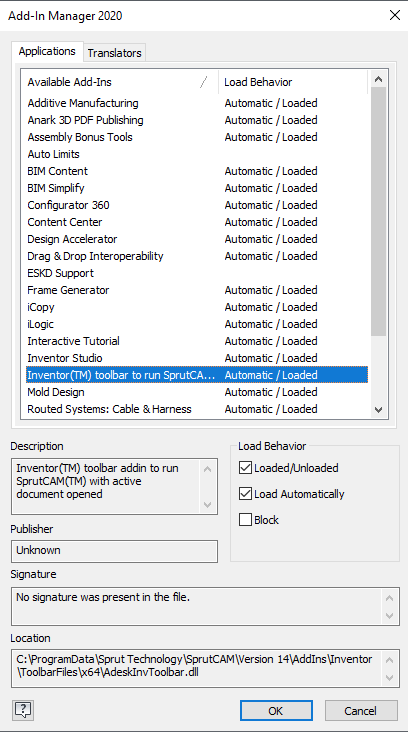Close the Add-In Manager dialog
The height and width of the screenshot is (732, 408).
coord(394,15)
